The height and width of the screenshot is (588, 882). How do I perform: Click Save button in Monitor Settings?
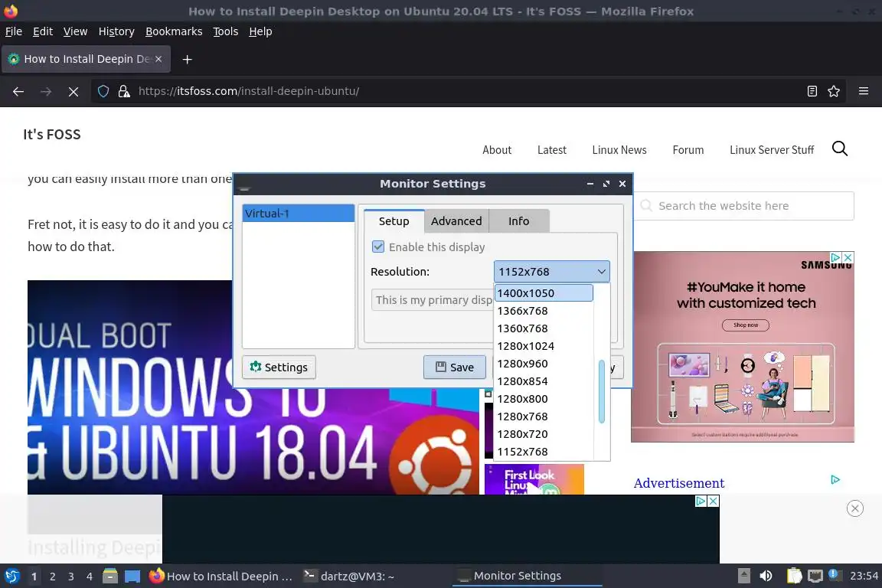coord(455,367)
